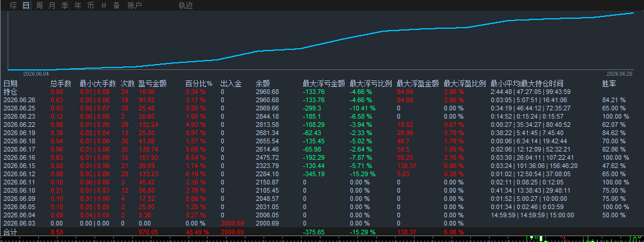Select the 2026.06.25 date row
The width and height of the screenshot is (644, 242).
point(19,108)
